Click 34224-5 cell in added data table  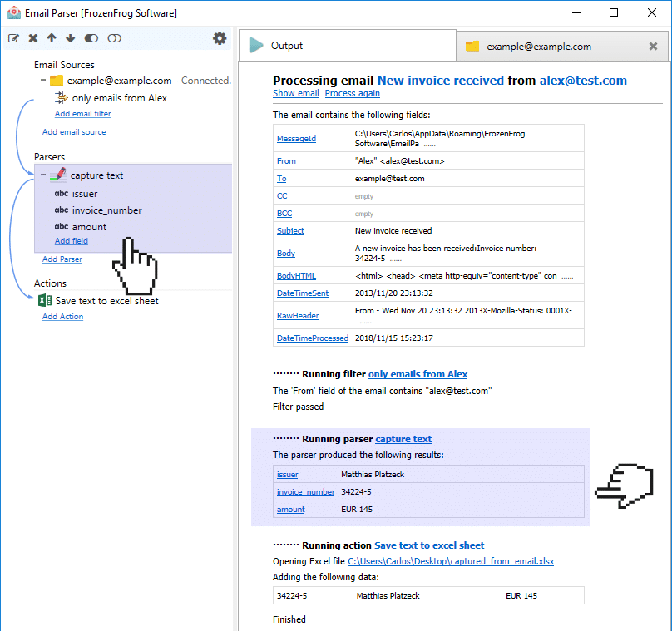pyautogui.click(x=313, y=595)
